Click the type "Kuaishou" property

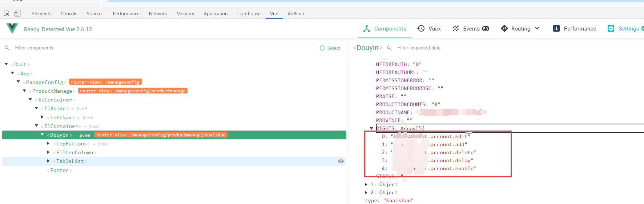tap(389, 201)
